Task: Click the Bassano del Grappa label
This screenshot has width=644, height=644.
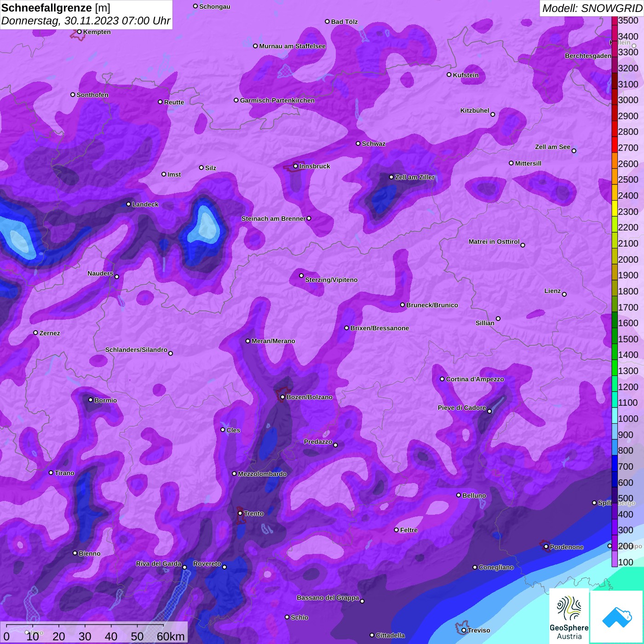Action: click(328, 598)
